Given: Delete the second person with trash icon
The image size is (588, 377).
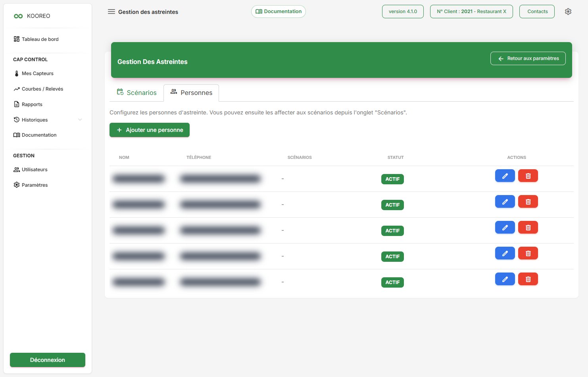Looking at the screenshot, I should (x=528, y=201).
